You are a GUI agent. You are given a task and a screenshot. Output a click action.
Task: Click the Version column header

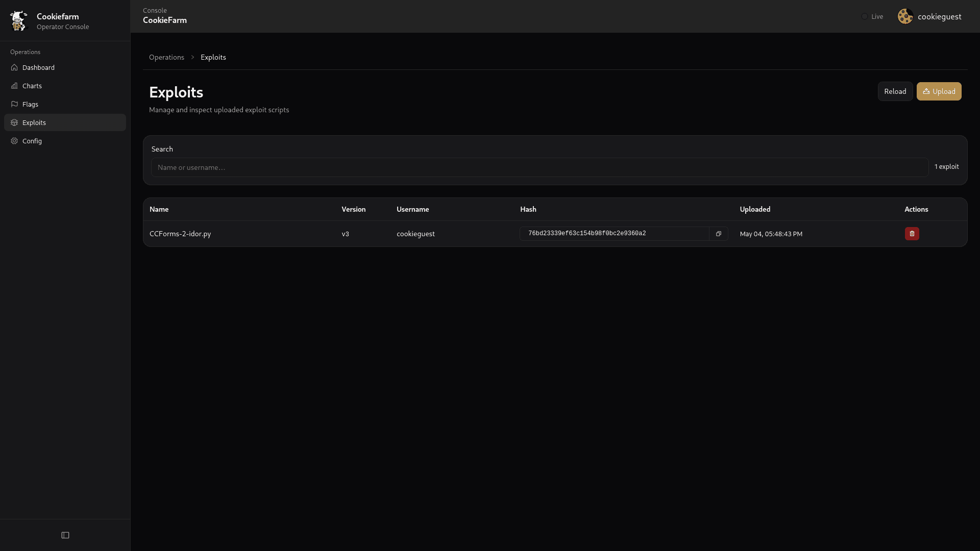tap(353, 209)
